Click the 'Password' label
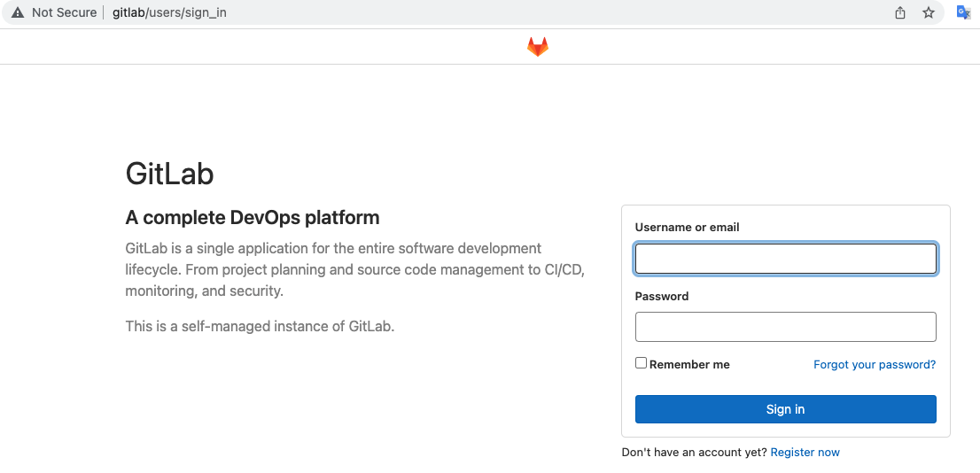 coord(662,296)
